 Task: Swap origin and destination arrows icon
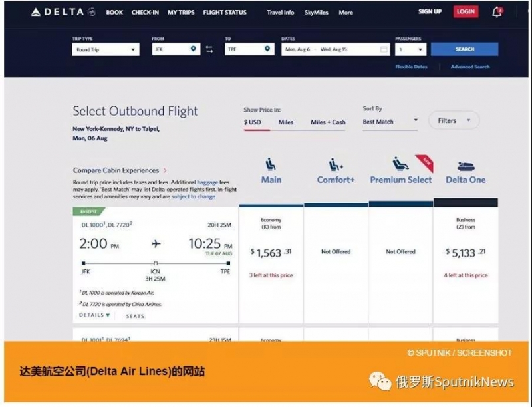tap(209, 49)
